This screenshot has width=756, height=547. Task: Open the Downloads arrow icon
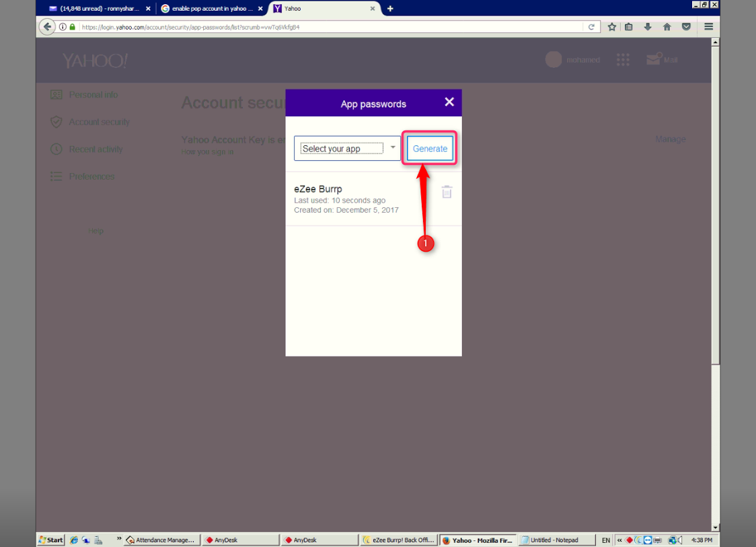coord(648,27)
